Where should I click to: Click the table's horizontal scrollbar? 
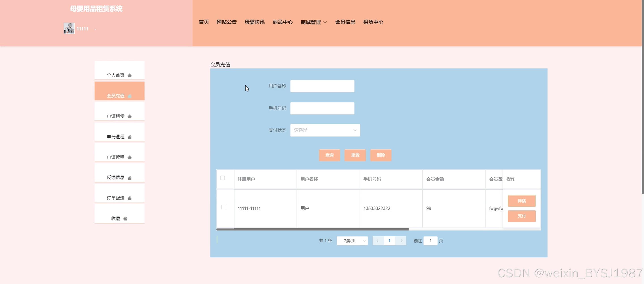click(312, 229)
